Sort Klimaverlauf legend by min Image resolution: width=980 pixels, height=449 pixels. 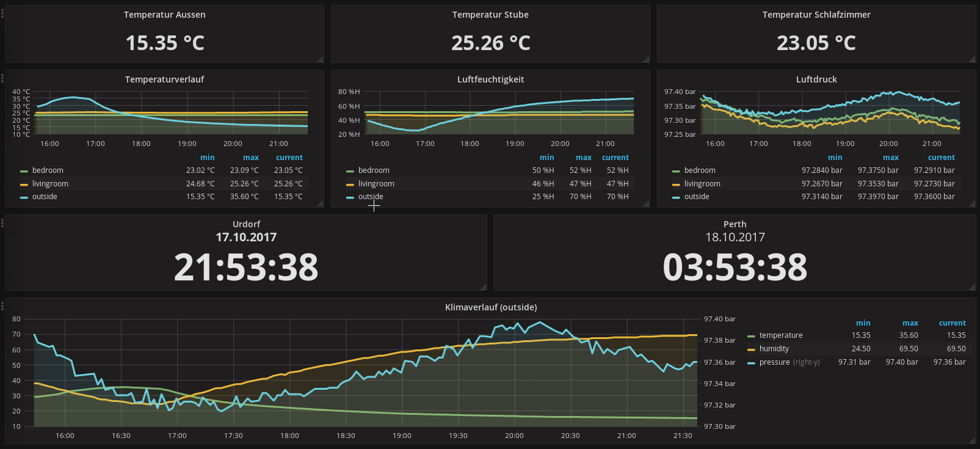(863, 323)
